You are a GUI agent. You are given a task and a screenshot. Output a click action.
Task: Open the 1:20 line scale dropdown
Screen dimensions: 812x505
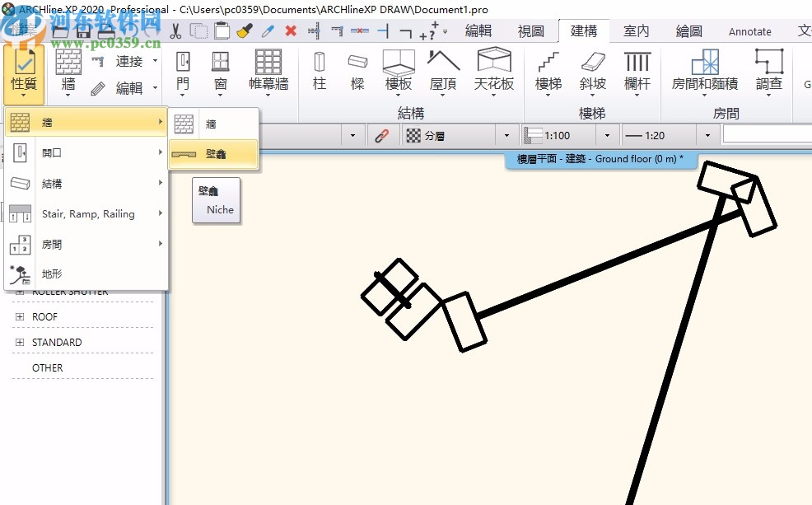707,136
